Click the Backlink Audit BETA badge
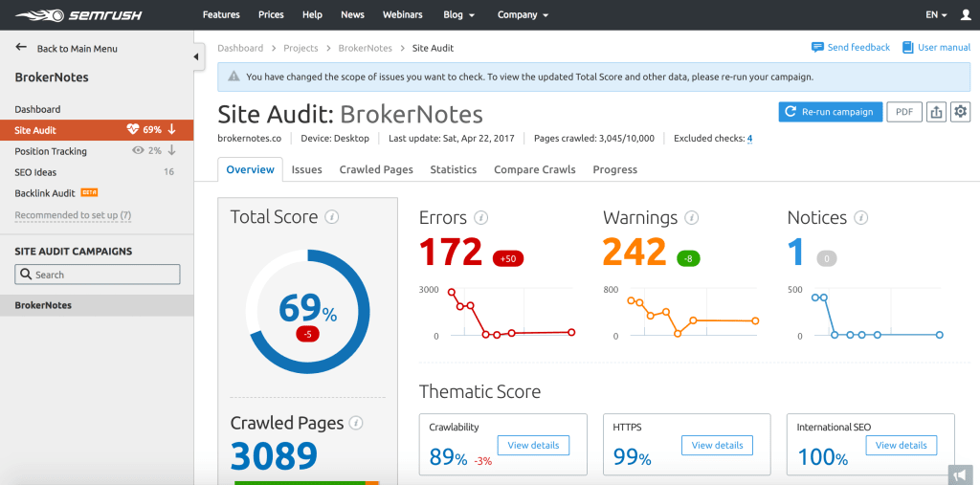The height and width of the screenshot is (485, 980). point(89,192)
